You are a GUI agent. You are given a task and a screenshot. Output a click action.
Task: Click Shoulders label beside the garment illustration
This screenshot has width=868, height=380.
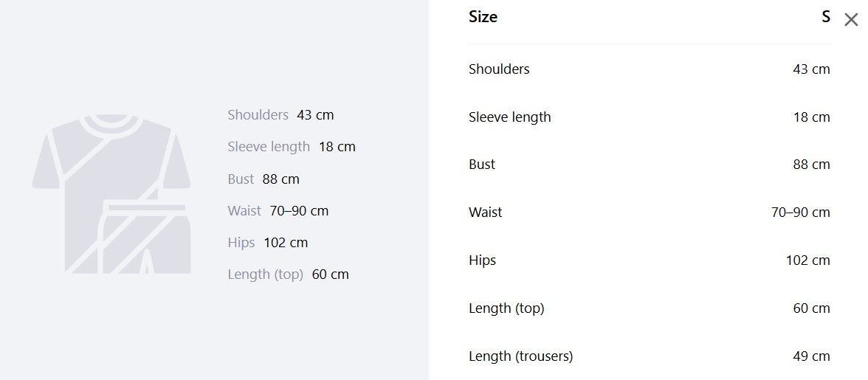click(258, 115)
